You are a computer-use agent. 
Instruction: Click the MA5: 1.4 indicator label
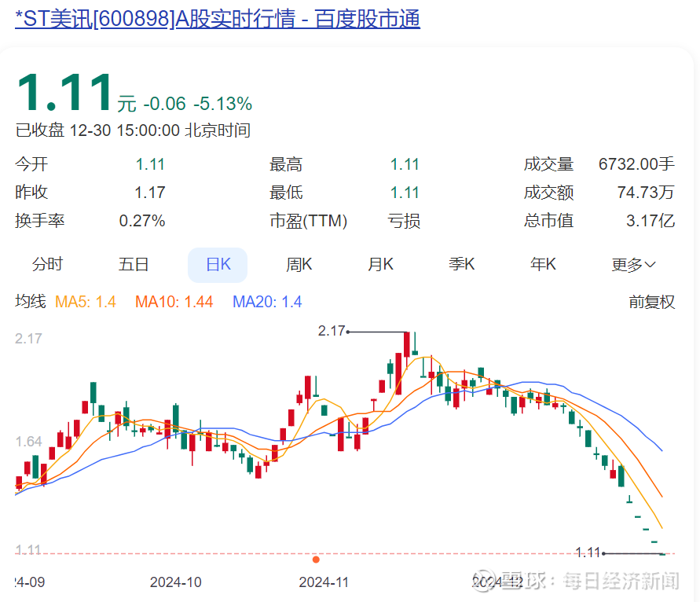(86, 302)
